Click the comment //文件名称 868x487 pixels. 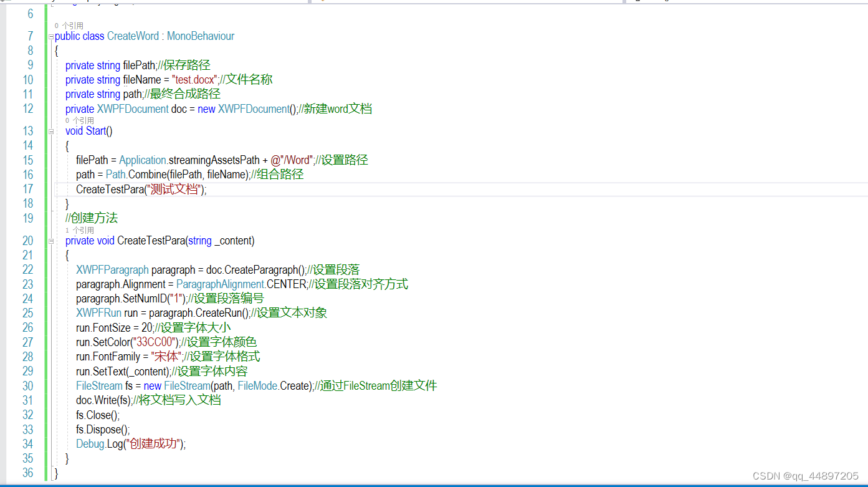tap(246, 79)
